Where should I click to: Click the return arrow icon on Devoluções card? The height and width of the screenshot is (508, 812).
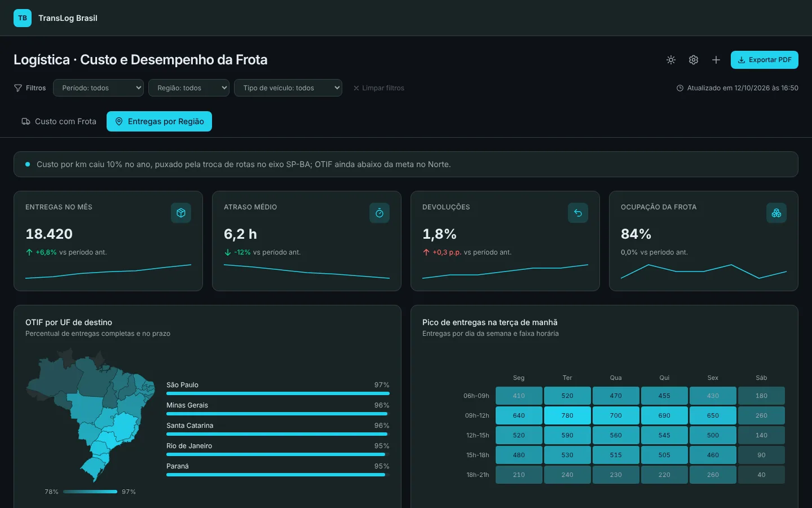tap(578, 213)
